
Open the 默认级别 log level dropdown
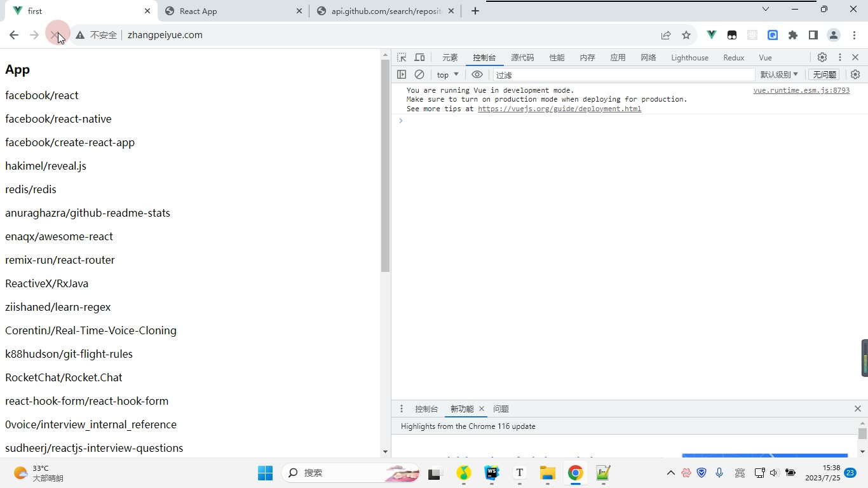coord(779,74)
